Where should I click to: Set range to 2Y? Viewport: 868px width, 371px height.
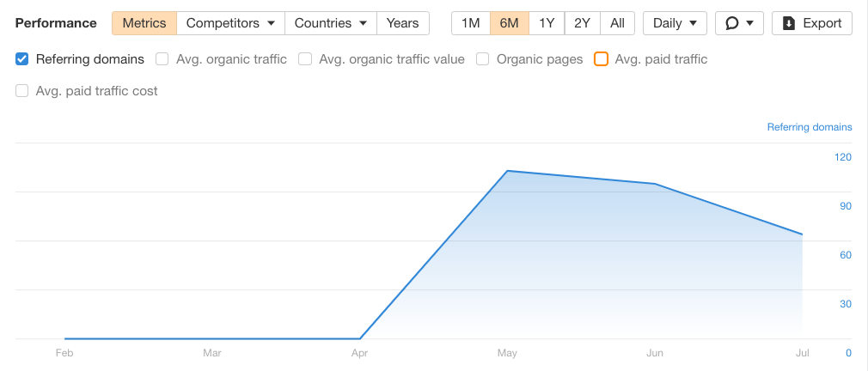click(582, 23)
